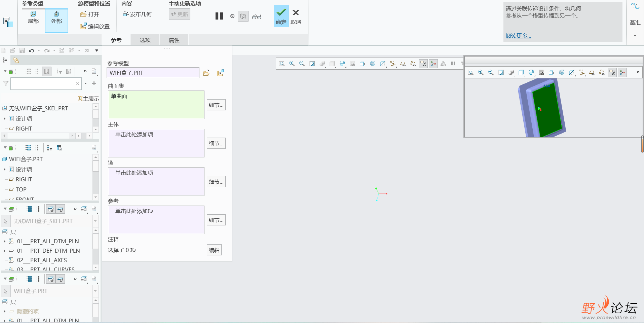Open search options dropdown next to search field
Screen dimensions: 644x323
pyautogui.click(x=86, y=83)
